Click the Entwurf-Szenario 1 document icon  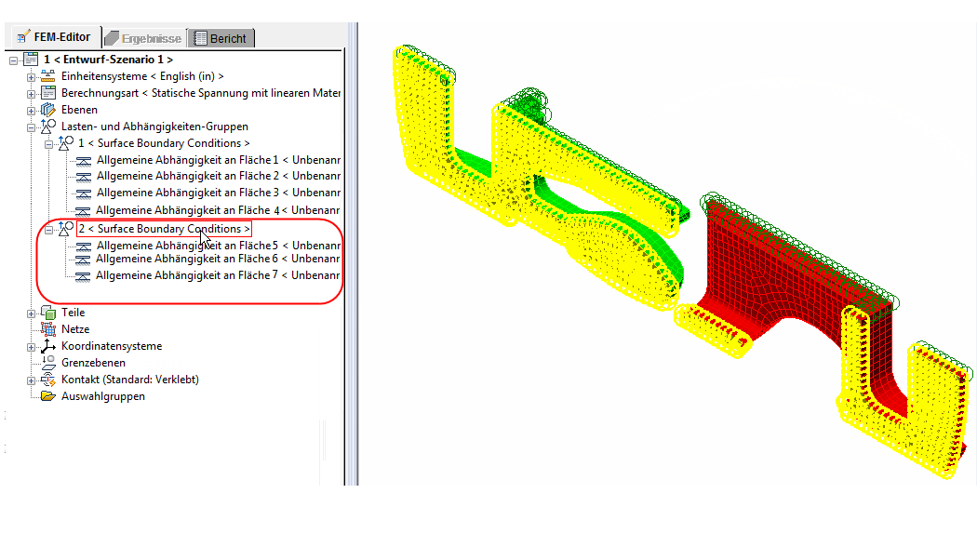coord(31,60)
